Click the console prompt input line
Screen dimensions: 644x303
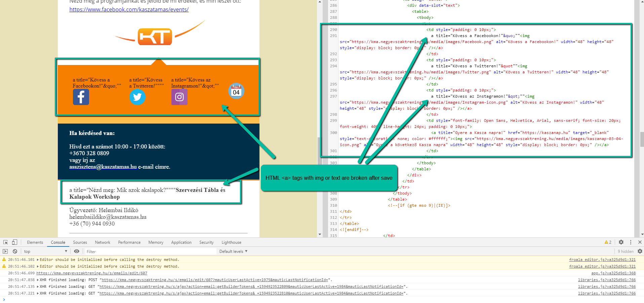pos(323,300)
